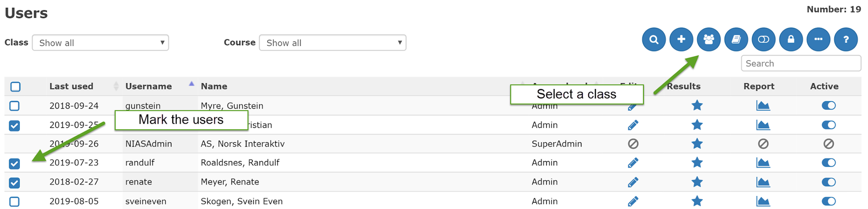The image size is (868, 209).
Task: View results star for renate
Action: tap(697, 182)
